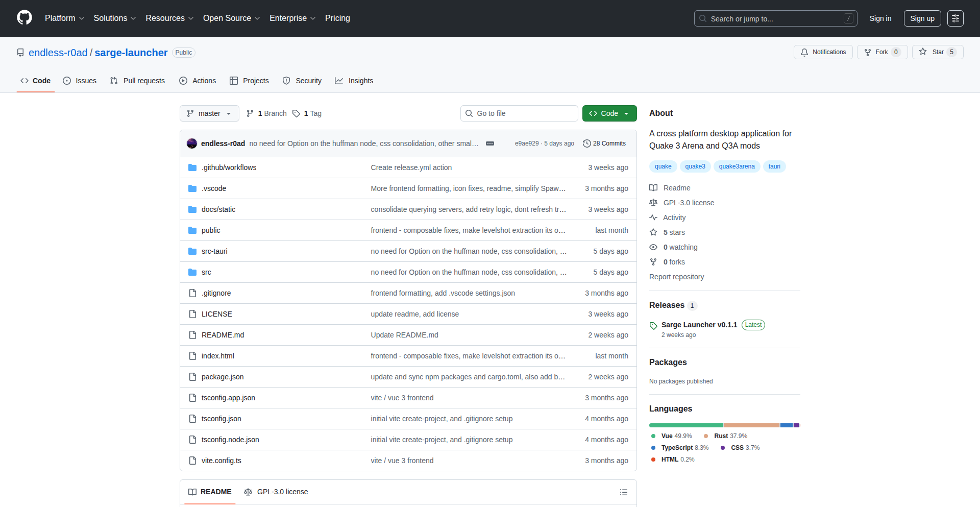980x507 pixels.
Task: Click the quake3arena topic tag
Action: (737, 166)
